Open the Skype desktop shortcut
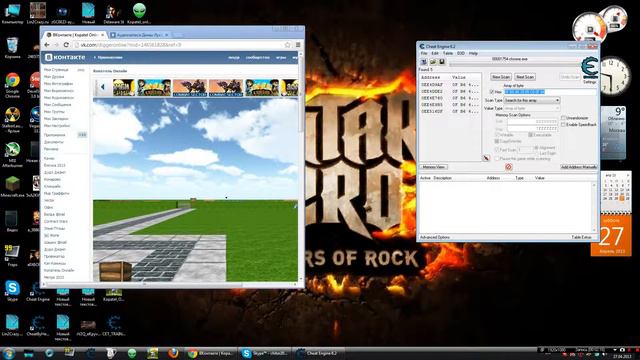 click(12, 291)
